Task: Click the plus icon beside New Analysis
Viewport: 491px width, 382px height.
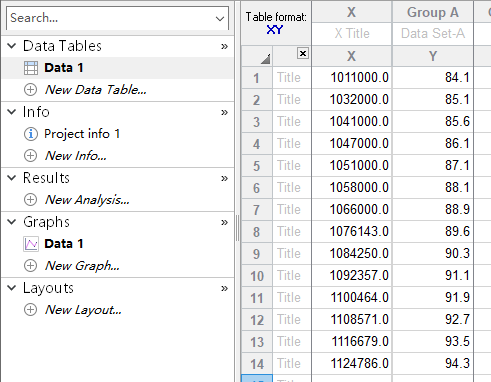Action: tap(31, 200)
